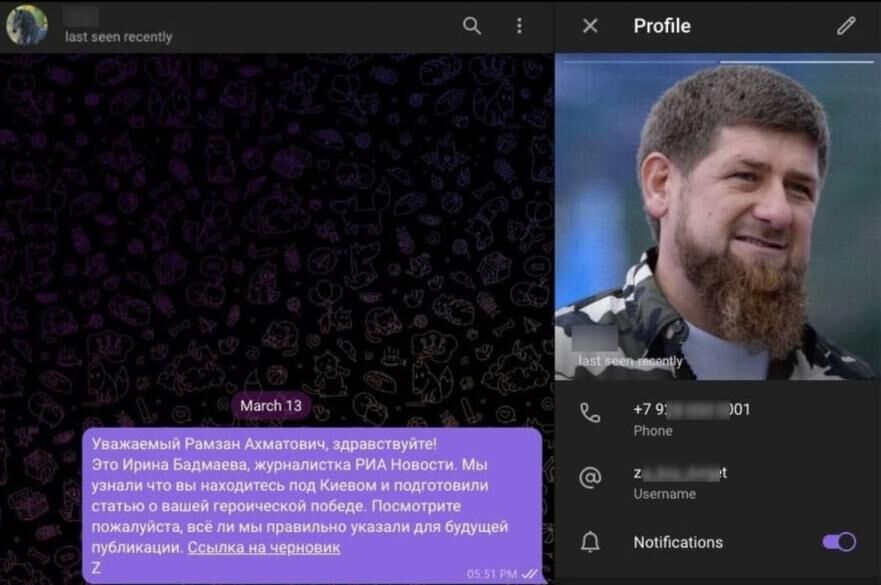Click the 'last seen recently' status text
Viewport: 881px width, 585px height.
pos(118,37)
